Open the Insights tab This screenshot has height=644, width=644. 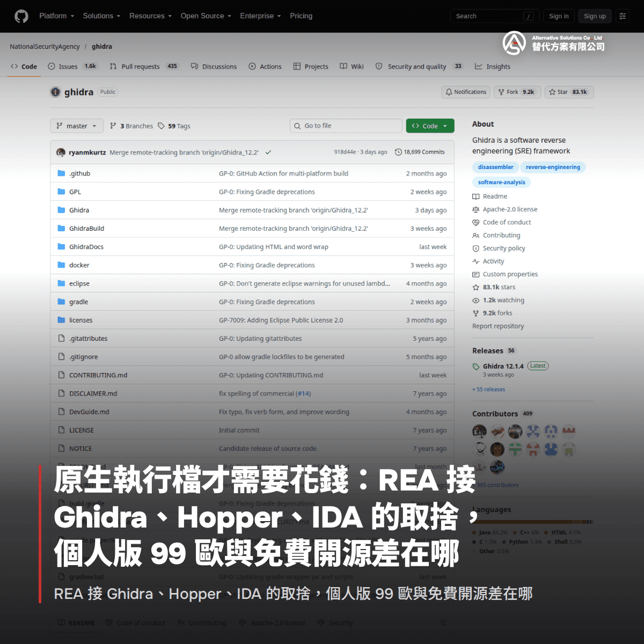[x=493, y=67]
